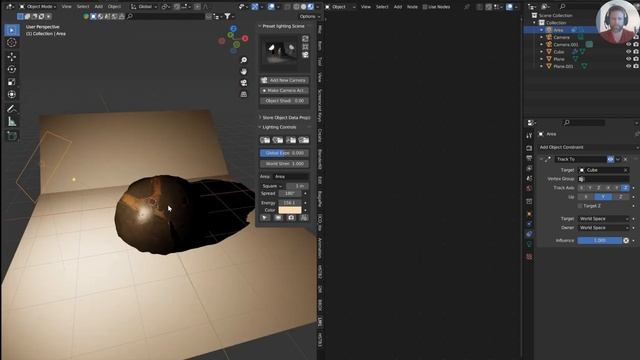Pick the Annotate pencil tool

tap(11, 109)
